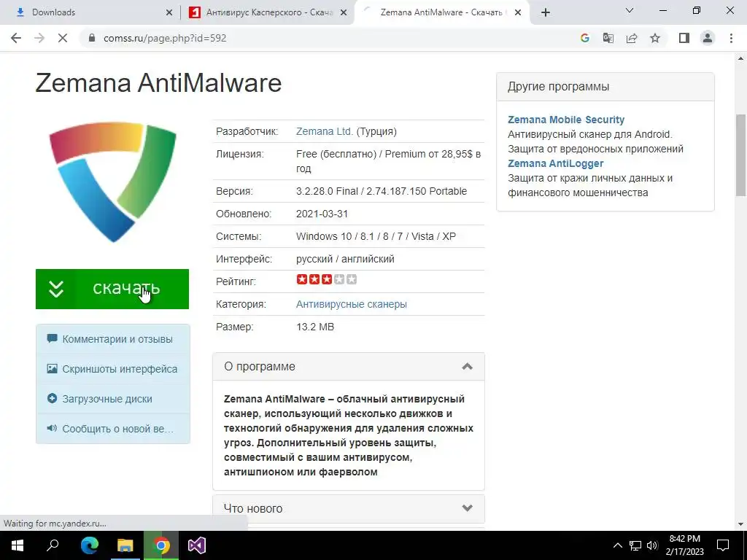Open the Антивирусные сканеры category link

pyautogui.click(x=352, y=304)
